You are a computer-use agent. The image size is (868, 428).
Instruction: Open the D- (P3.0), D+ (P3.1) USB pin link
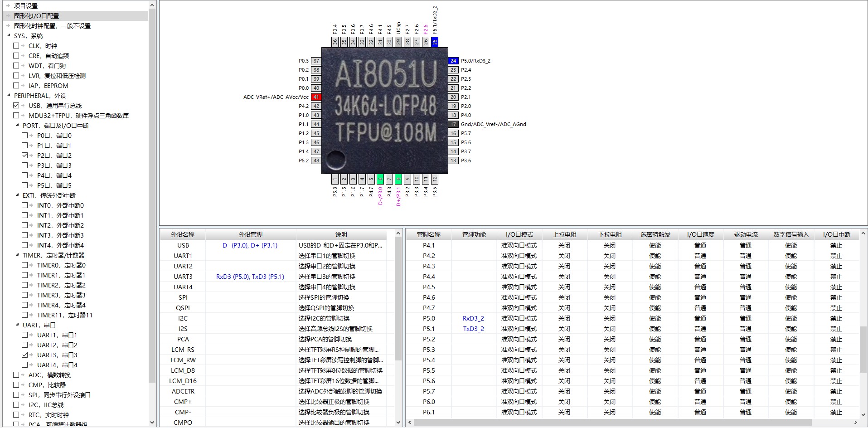pos(250,245)
